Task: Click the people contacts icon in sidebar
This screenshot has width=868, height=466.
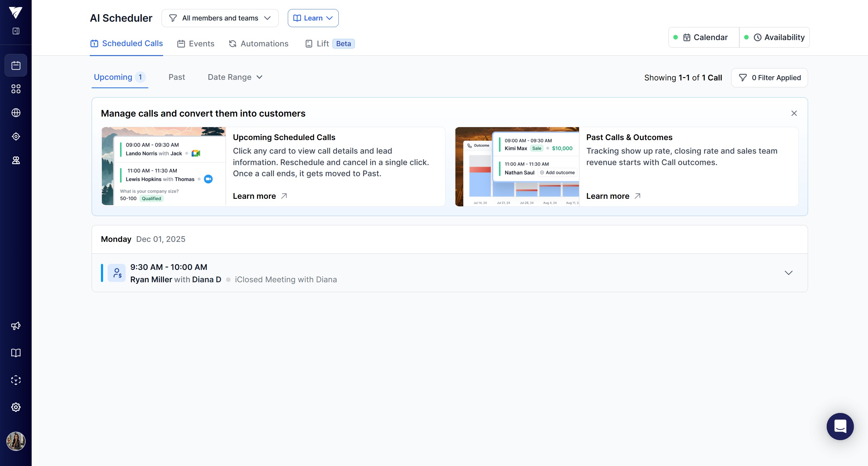Action: 16,160
